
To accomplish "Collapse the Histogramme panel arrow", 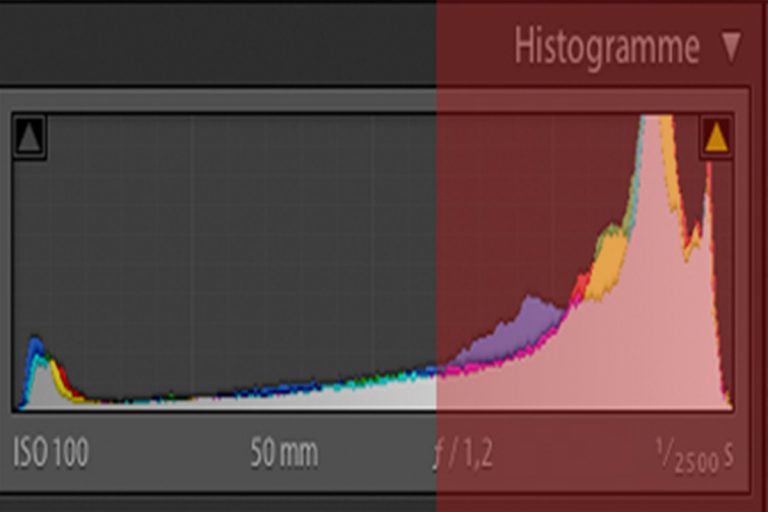I will tap(731, 48).
